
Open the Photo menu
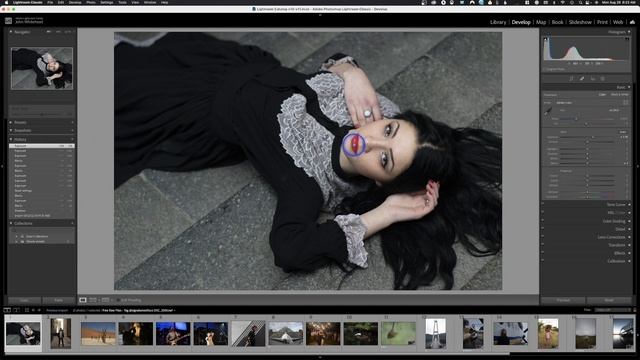point(91,2)
